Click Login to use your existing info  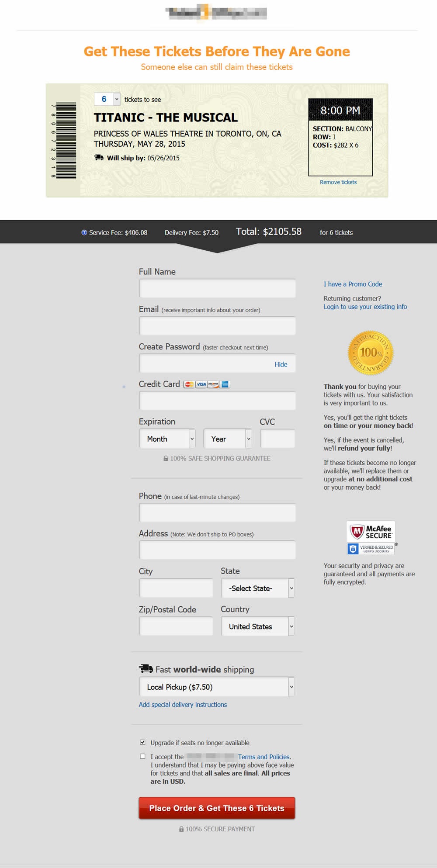pyautogui.click(x=365, y=307)
